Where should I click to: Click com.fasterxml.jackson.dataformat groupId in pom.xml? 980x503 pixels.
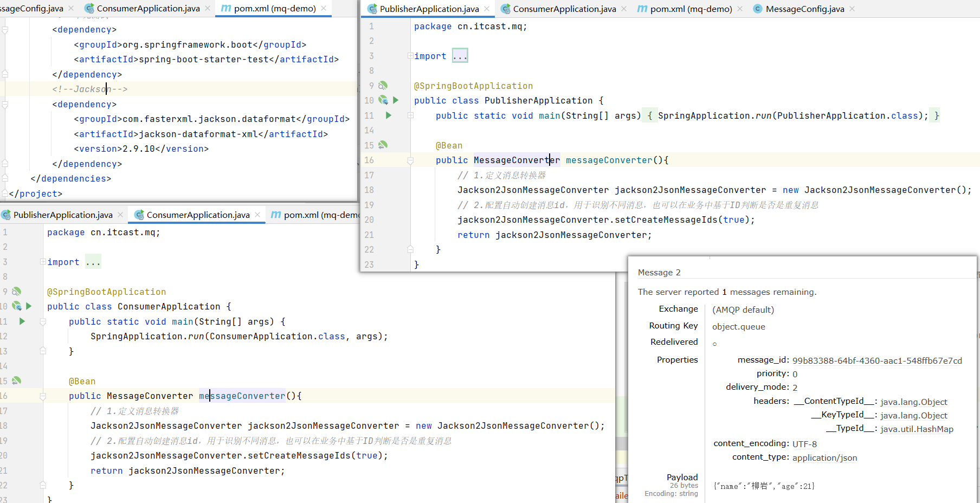[x=209, y=119]
